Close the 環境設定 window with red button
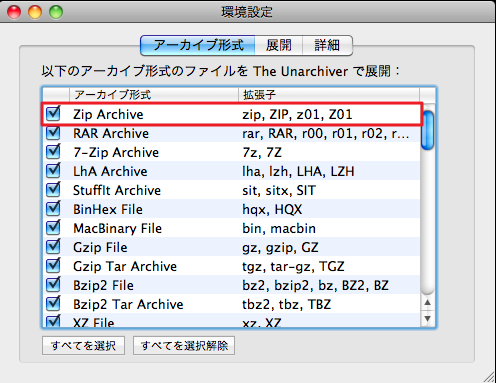This screenshot has width=496, height=383. [14, 12]
